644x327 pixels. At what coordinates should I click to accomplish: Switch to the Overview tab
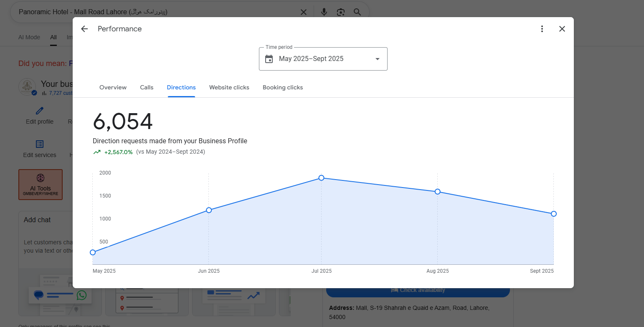pyautogui.click(x=113, y=87)
